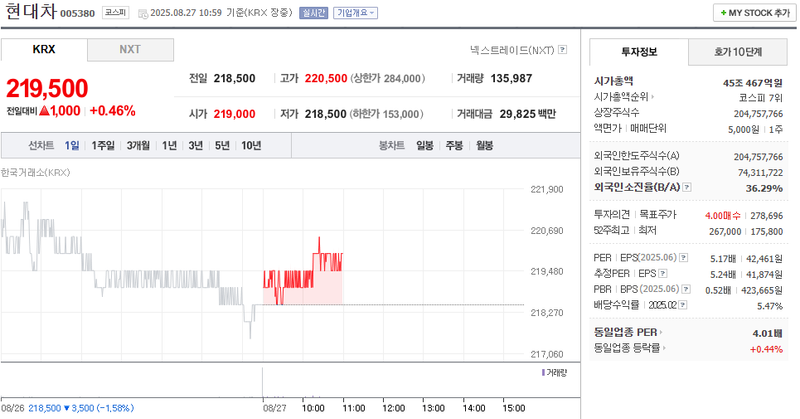Click the clock icon before the timestamp
Image resolution: width=800 pixels, height=419 pixels.
pyautogui.click(x=143, y=13)
